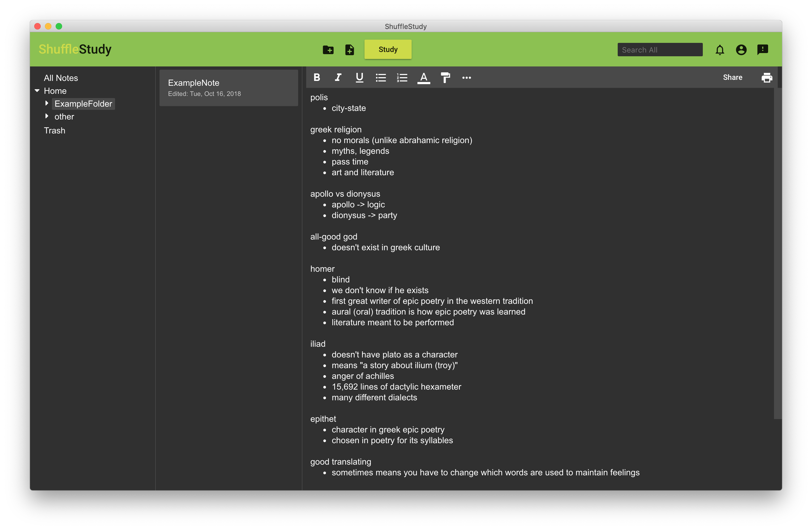Select the format painter icon
This screenshot has height=530, width=812.
pyautogui.click(x=445, y=78)
